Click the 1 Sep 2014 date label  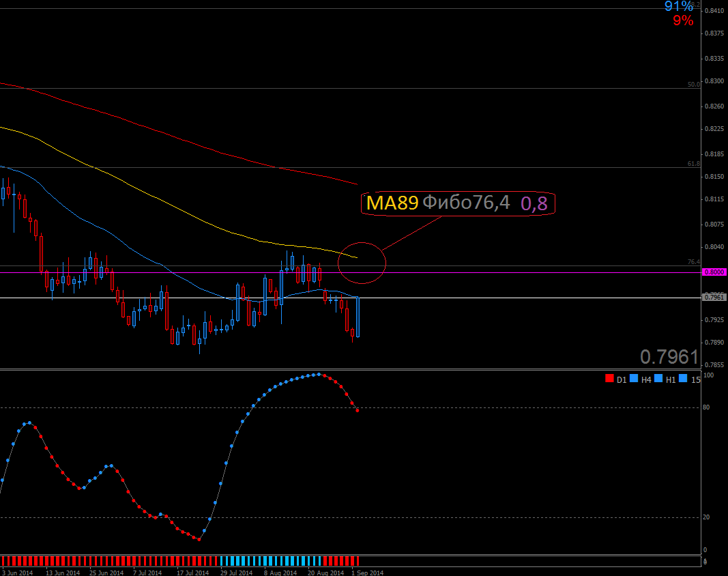tap(367, 573)
